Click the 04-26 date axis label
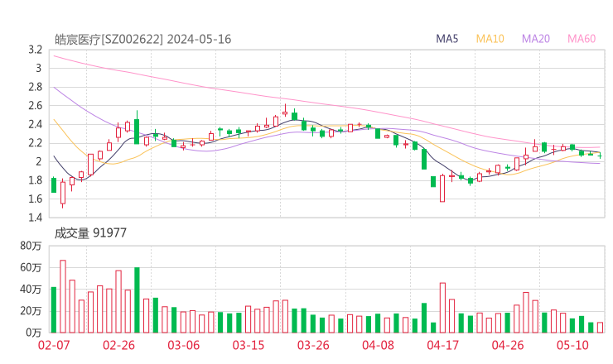This screenshot has height=364, width=613. [x=508, y=345]
